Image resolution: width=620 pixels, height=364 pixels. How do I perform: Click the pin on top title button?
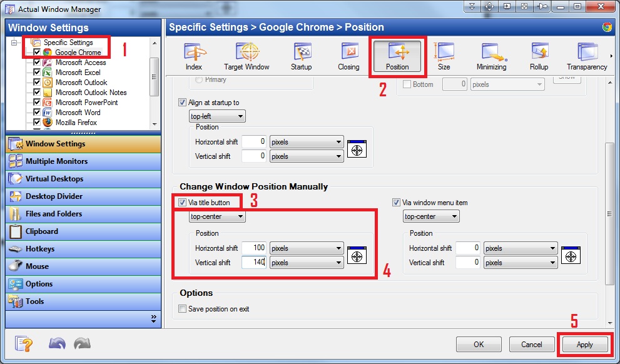pyautogui.click(x=542, y=7)
